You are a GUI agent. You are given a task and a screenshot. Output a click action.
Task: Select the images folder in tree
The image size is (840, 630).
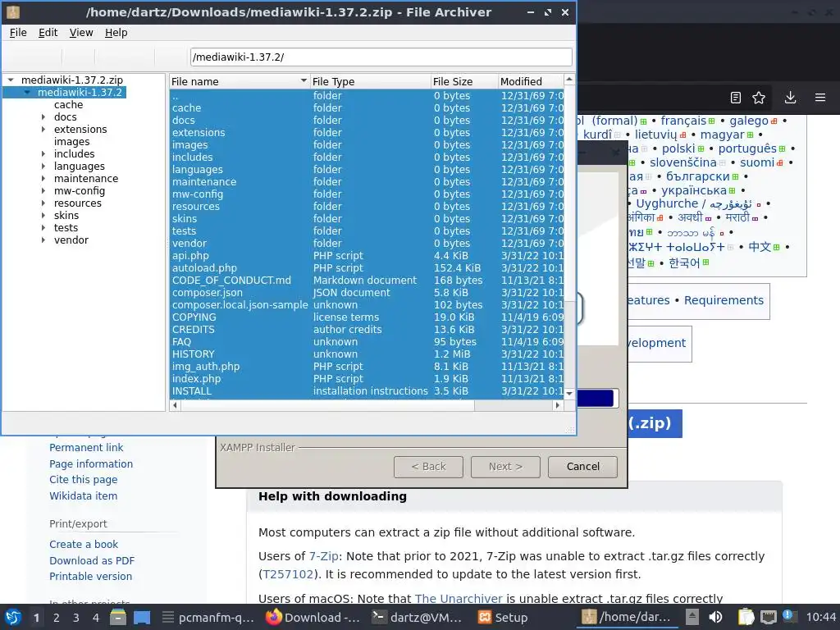[x=72, y=141]
